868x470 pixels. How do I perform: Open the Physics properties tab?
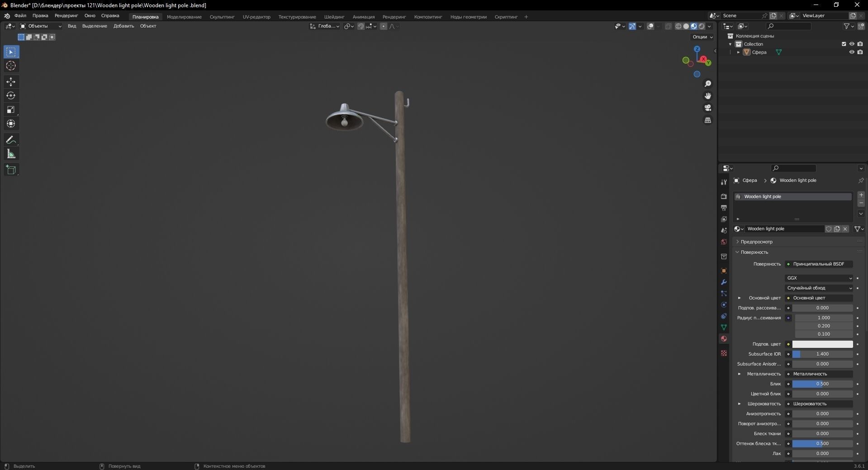pos(724,304)
